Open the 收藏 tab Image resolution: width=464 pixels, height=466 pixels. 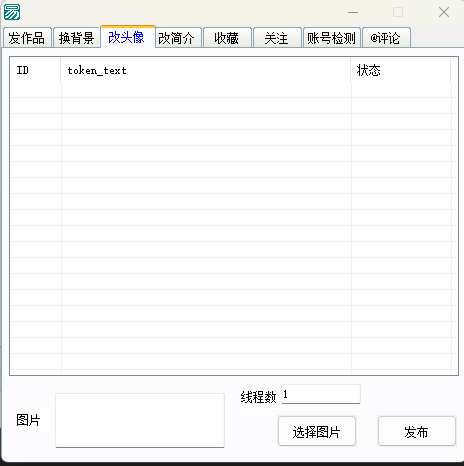227,38
